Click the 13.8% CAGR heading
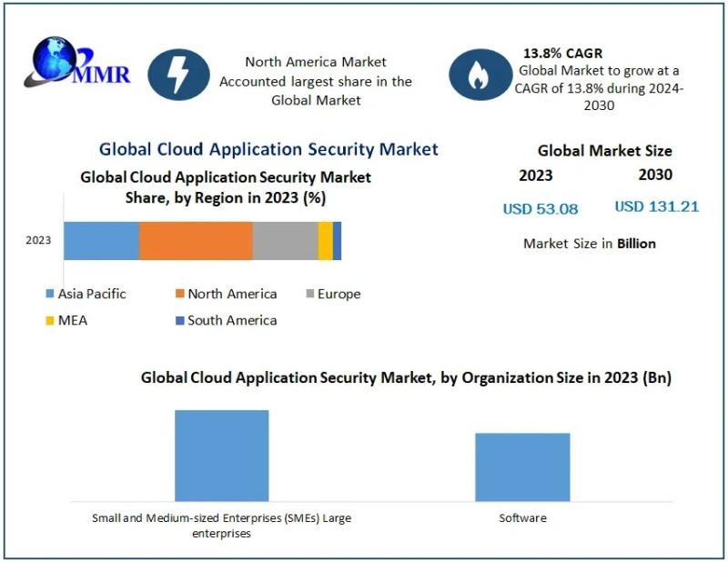This screenshot has width=728, height=562. 562,54
